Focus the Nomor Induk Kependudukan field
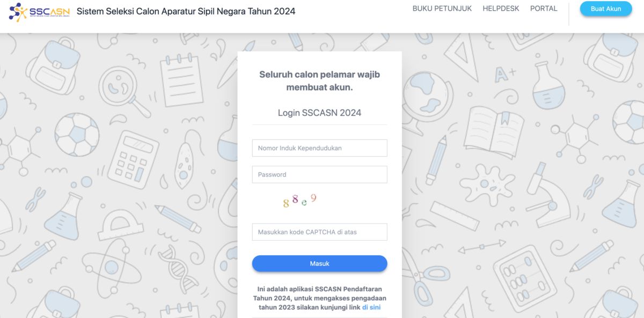 pos(319,148)
